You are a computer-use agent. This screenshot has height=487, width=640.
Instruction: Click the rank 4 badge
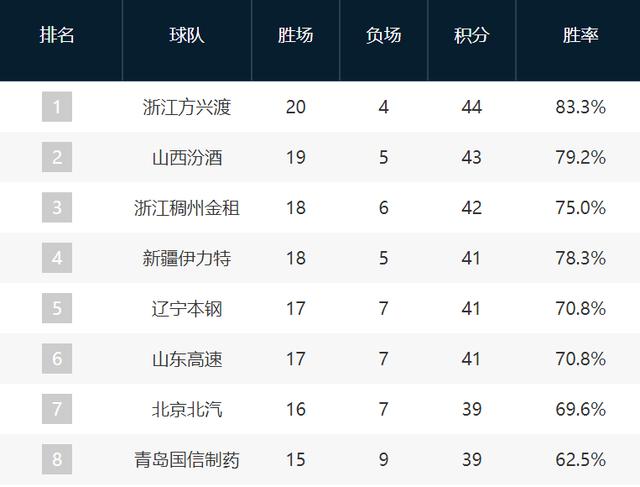coord(57,258)
